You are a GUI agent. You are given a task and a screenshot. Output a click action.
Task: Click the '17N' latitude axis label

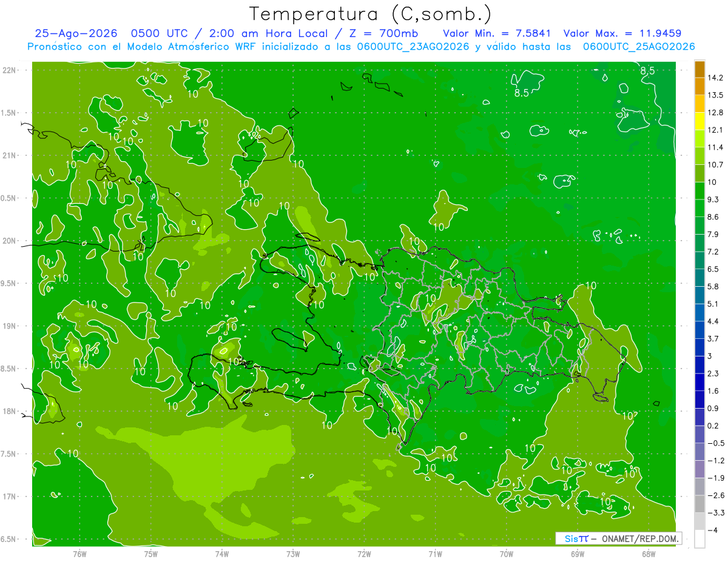click(10, 497)
